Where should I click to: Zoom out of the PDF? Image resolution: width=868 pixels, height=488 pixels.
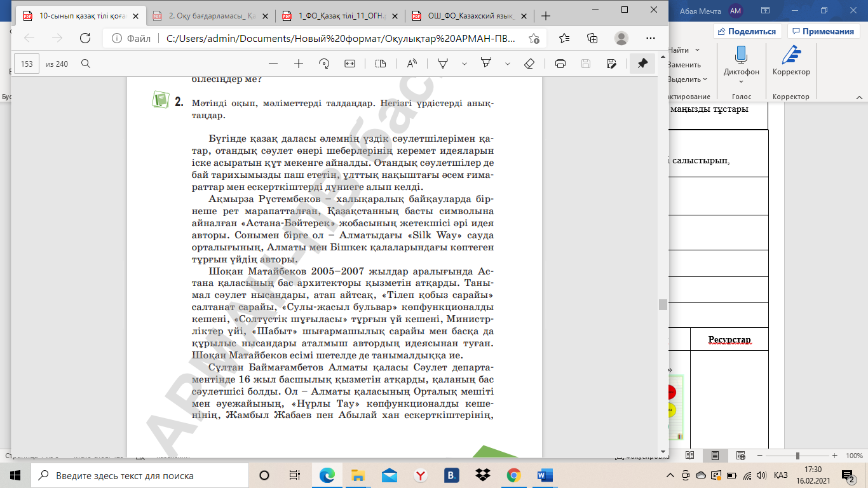click(273, 64)
